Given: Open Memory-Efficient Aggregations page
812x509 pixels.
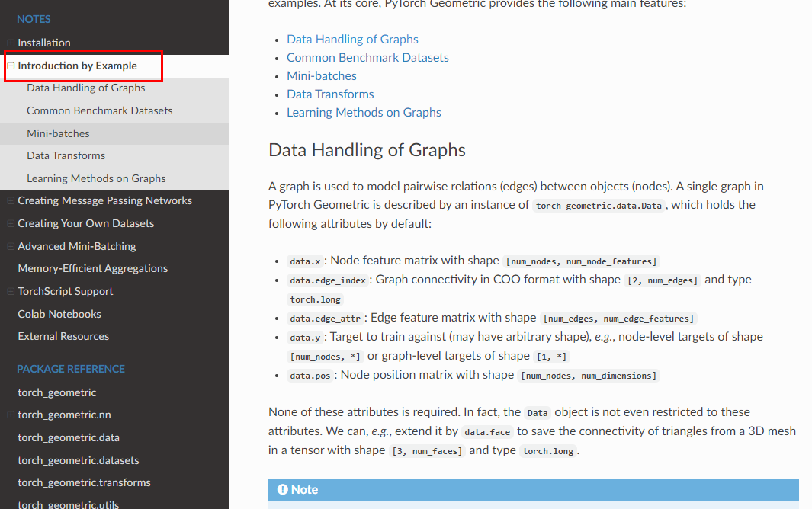Looking at the screenshot, I should point(93,268).
